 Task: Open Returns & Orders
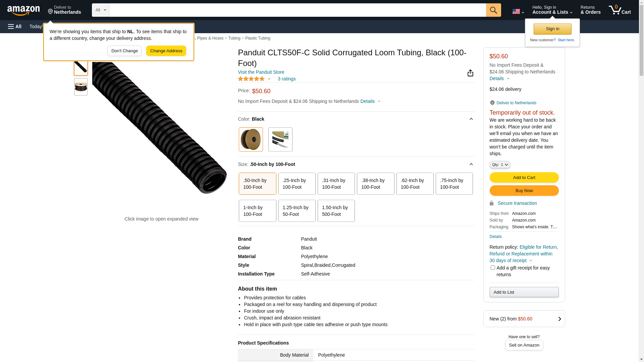coord(590,10)
